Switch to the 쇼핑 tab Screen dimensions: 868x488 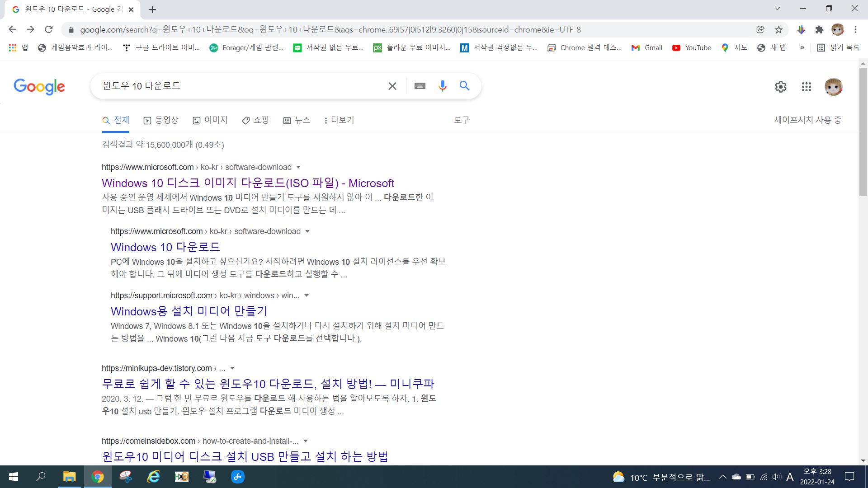[x=255, y=120]
